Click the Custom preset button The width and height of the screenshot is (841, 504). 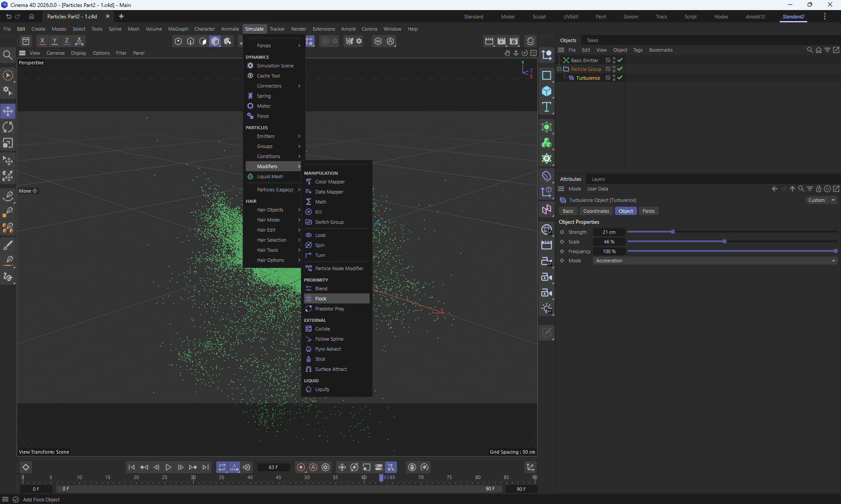pyautogui.click(x=816, y=200)
